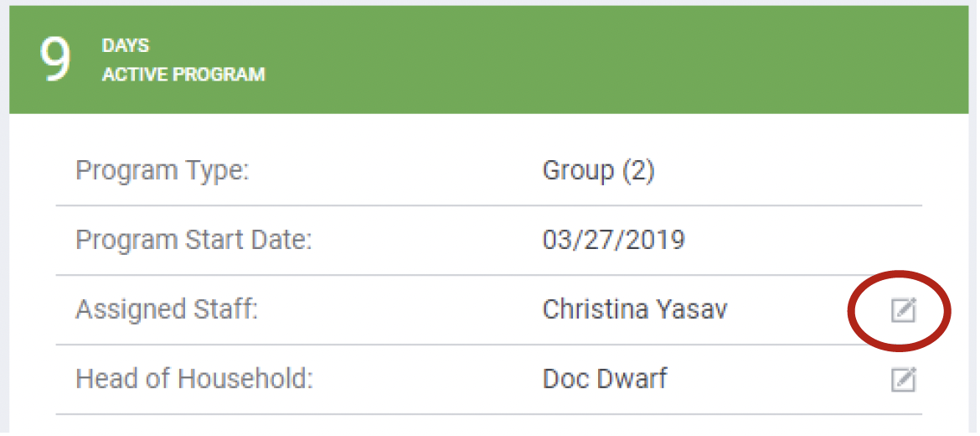Click the Assigned Staff label
This screenshot has width=980, height=436.
pyautogui.click(x=167, y=309)
